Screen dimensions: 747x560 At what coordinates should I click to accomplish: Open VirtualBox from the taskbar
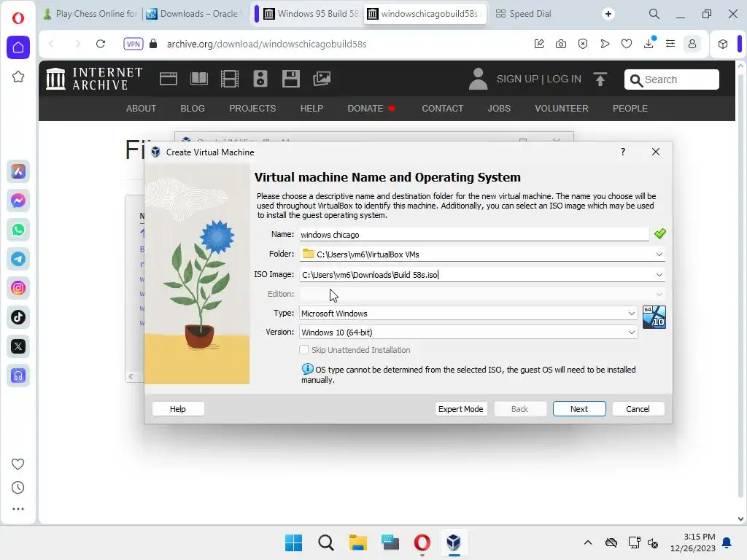tap(454, 542)
